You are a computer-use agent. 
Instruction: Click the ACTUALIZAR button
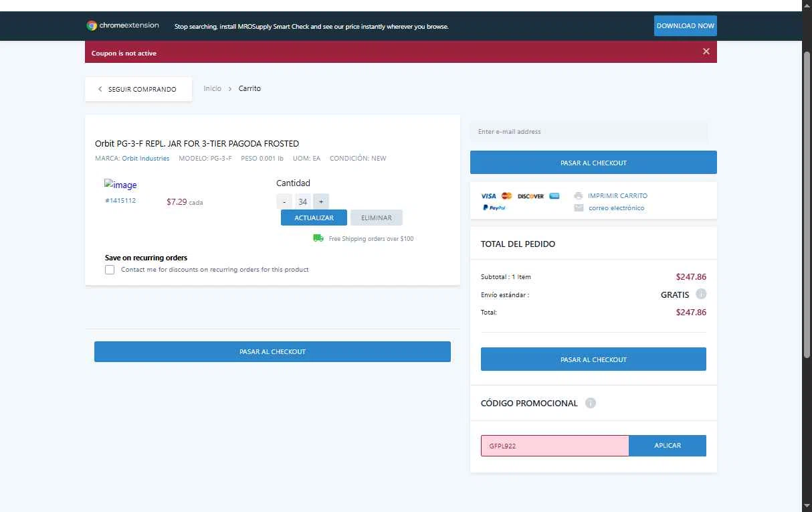(x=314, y=218)
